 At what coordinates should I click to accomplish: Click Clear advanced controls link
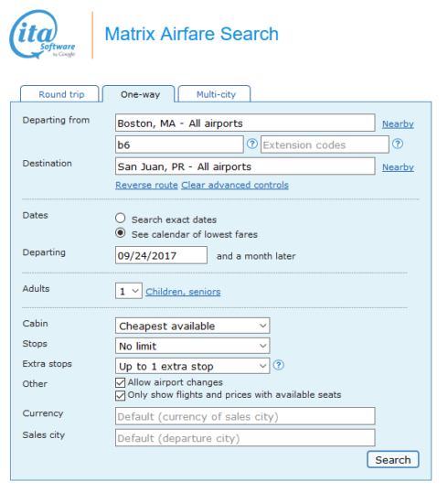tap(235, 185)
